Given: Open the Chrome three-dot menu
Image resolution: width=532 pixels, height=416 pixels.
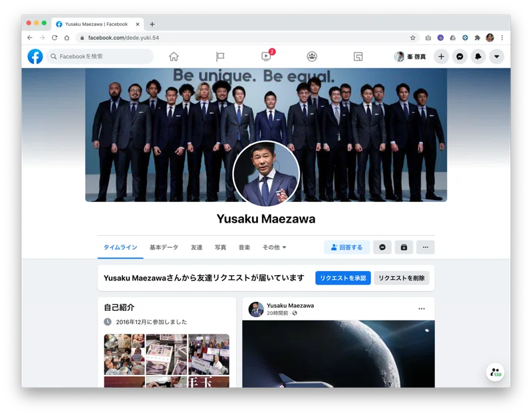Looking at the screenshot, I should tap(502, 38).
